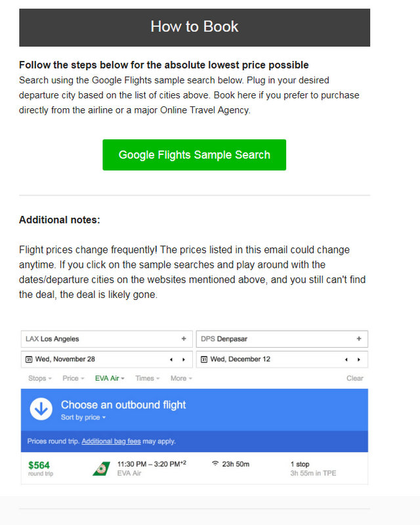The height and width of the screenshot is (525, 420).
Task: Expand the Times filter dropdown
Action: click(x=148, y=379)
